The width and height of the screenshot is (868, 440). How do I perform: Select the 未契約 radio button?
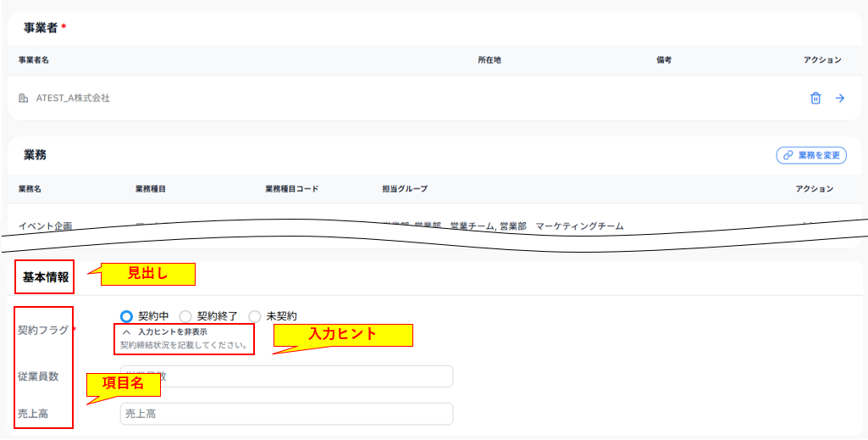(255, 316)
